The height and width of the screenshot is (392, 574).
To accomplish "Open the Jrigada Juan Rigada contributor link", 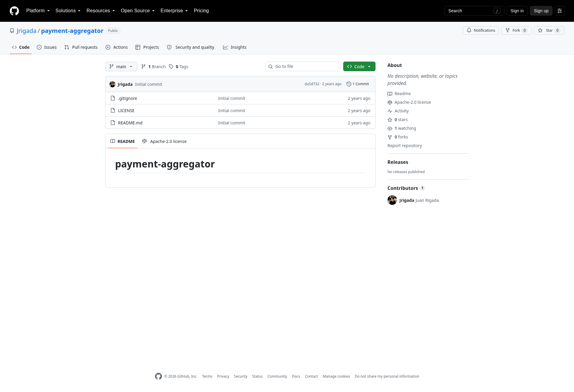I will point(419,200).
